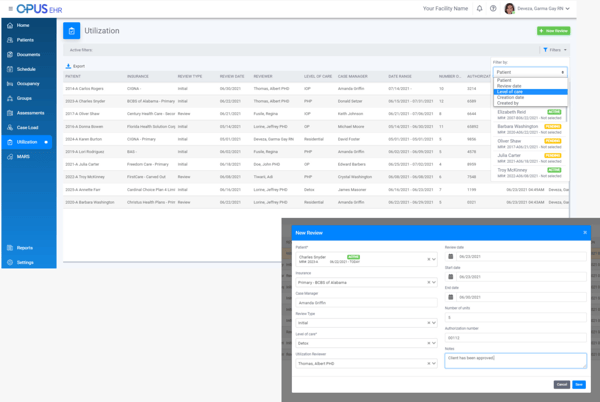Click the Case Load icon in the sidebar
Viewport: 600px width, 402px height.
(x=10, y=127)
